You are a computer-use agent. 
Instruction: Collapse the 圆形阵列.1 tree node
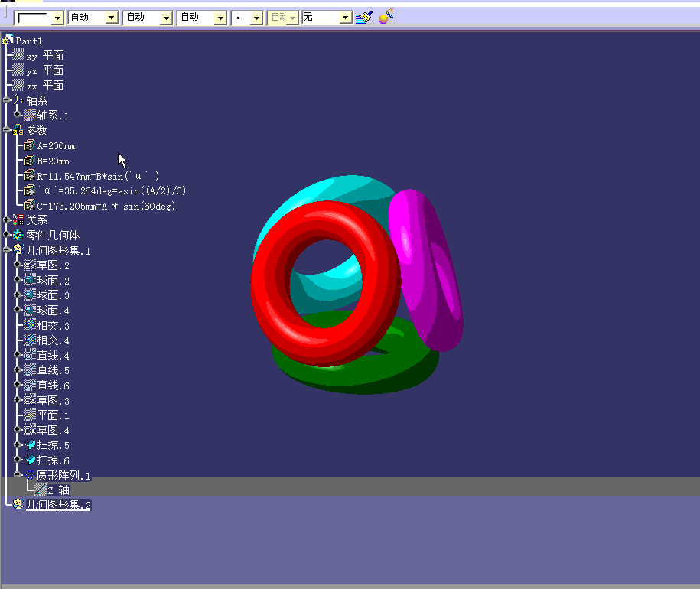click(x=18, y=474)
